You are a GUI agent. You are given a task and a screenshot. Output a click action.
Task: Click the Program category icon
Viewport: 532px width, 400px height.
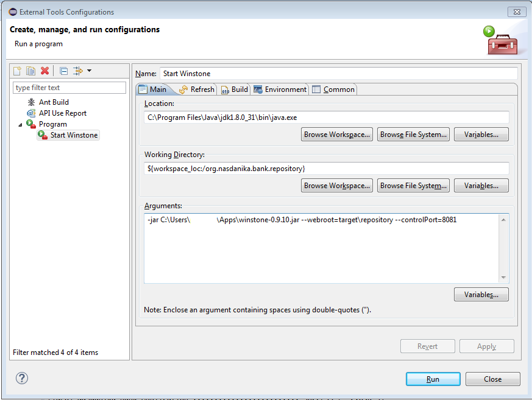pos(31,124)
